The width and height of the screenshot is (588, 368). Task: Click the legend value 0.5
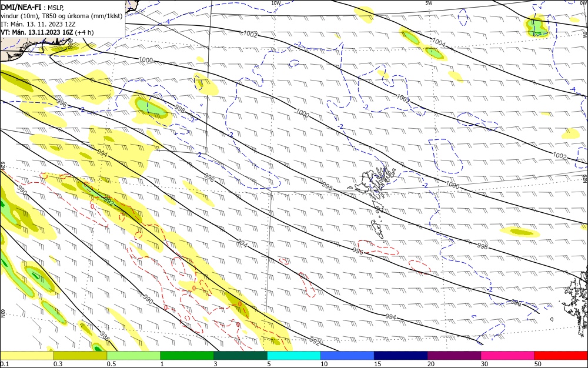(x=111, y=364)
